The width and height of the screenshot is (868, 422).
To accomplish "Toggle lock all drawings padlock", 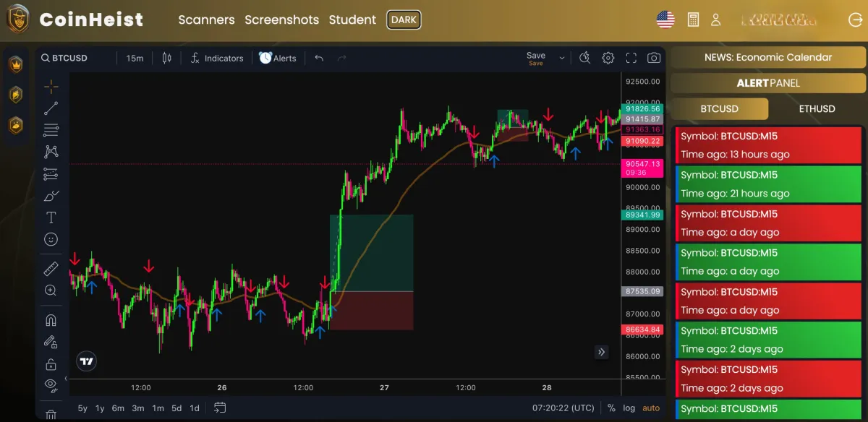I will coord(51,363).
